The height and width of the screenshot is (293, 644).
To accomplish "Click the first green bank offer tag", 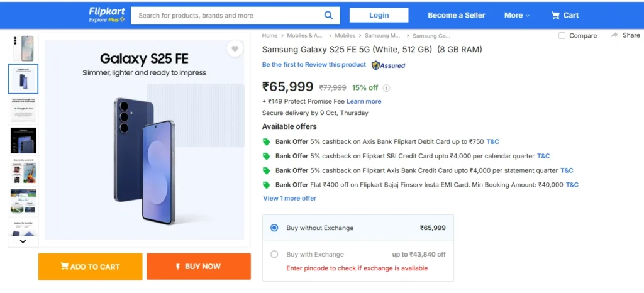I will 266,141.
